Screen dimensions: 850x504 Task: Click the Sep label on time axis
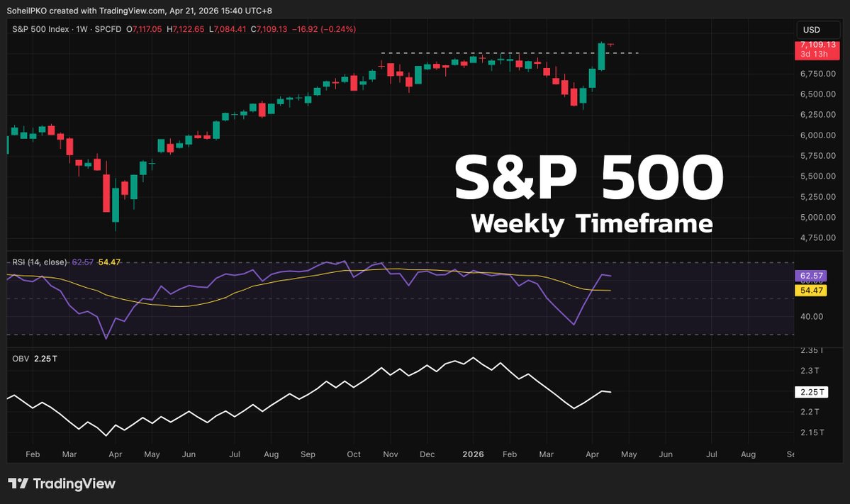point(308,454)
